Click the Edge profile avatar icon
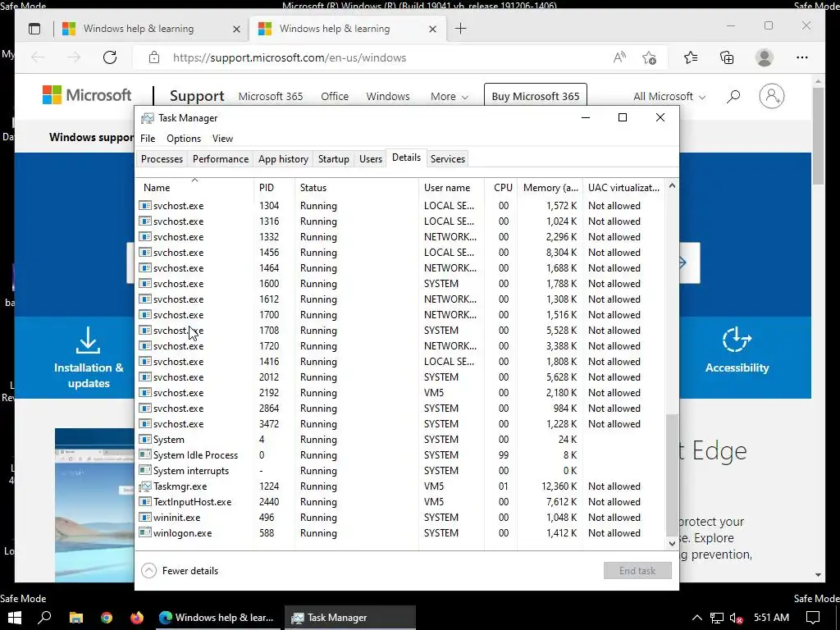Image resolution: width=840 pixels, height=630 pixels. coord(765,57)
